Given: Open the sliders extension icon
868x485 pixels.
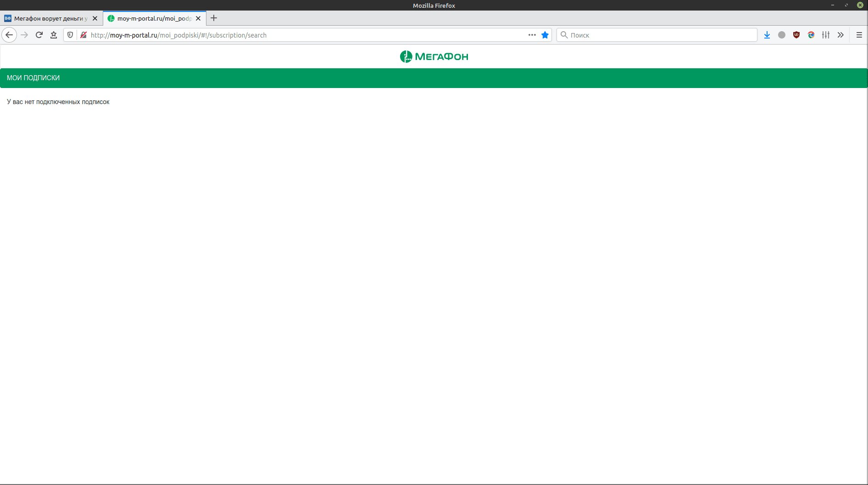Looking at the screenshot, I should point(826,35).
